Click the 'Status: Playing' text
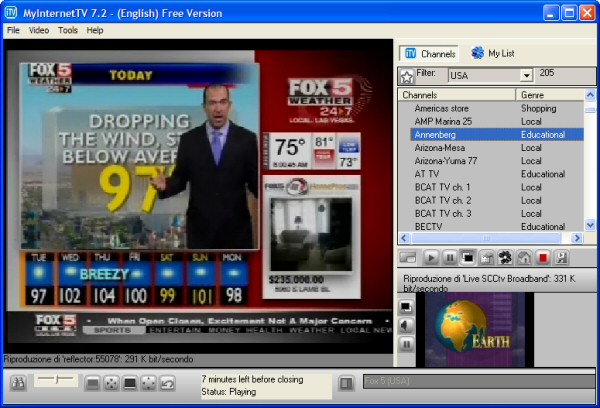This screenshot has height=408, width=600. pyautogui.click(x=229, y=392)
